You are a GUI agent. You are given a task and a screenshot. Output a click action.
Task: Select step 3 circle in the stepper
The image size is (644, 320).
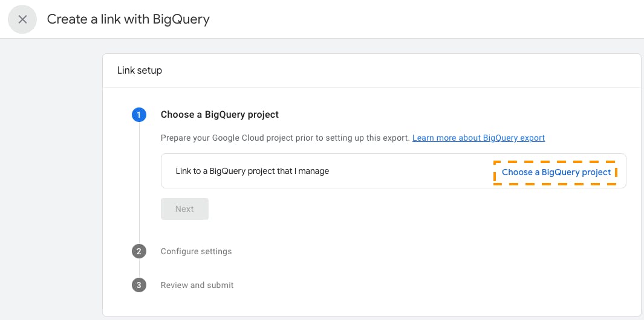139,285
